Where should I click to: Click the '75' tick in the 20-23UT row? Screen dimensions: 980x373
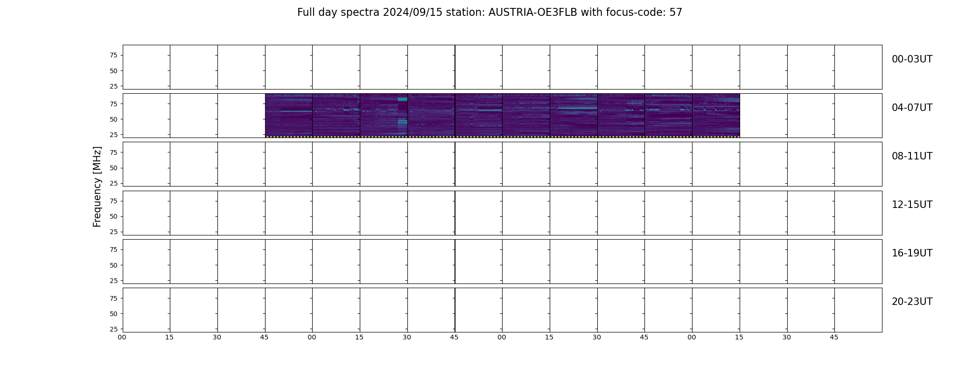(x=113, y=298)
